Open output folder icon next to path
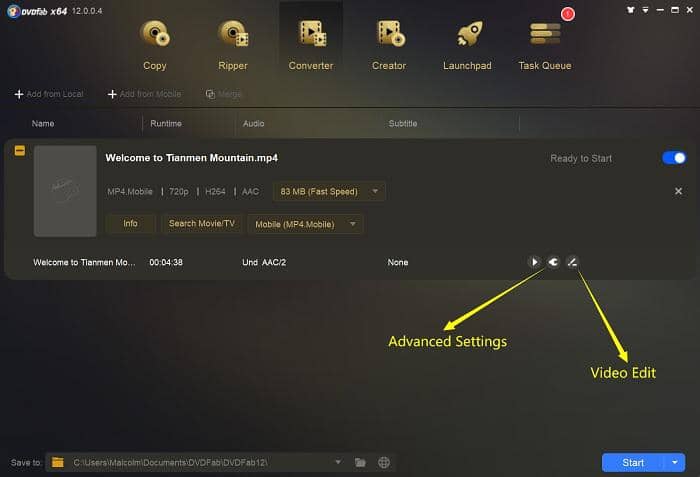 point(360,462)
